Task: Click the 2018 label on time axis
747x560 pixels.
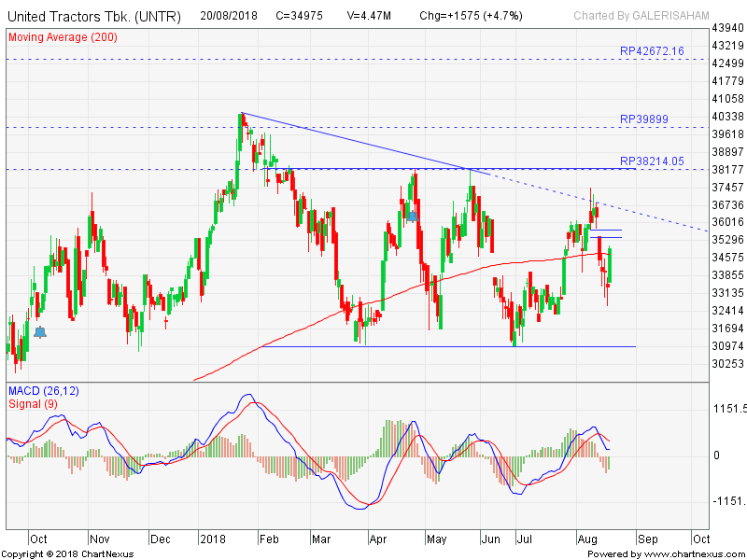Action: click(x=214, y=539)
